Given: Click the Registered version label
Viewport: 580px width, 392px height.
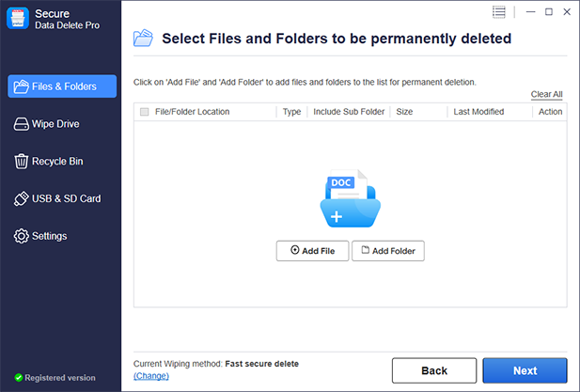Looking at the screenshot, I should coord(60,378).
